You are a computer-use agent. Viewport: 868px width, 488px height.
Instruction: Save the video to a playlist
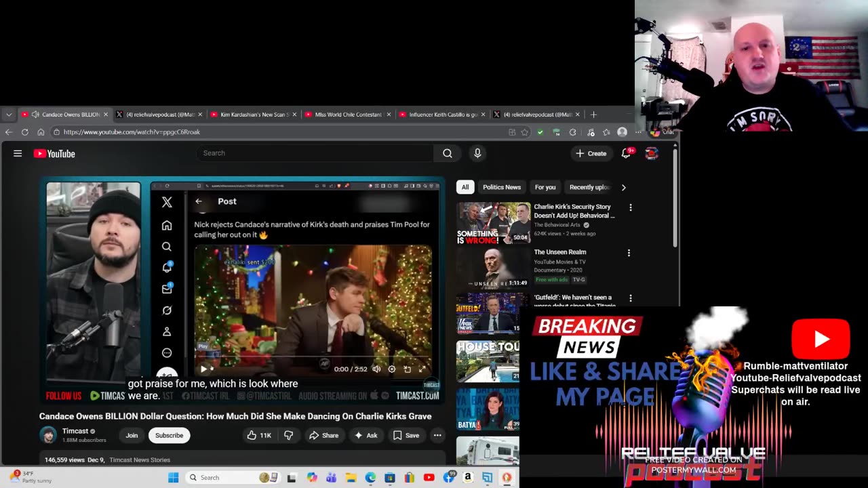pyautogui.click(x=406, y=435)
